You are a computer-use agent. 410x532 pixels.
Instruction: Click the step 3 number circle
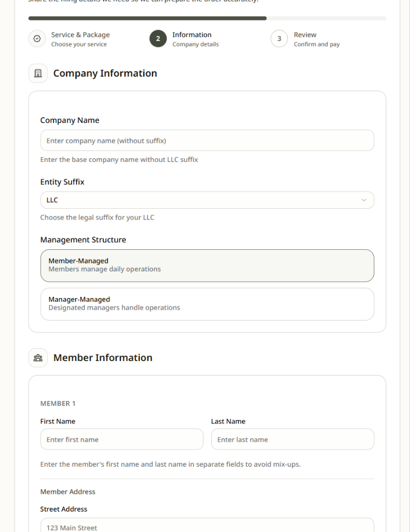coord(279,39)
